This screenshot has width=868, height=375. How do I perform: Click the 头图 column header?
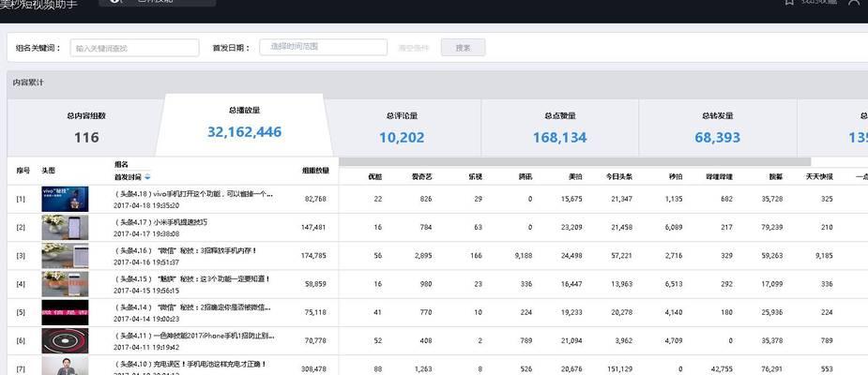pyautogui.click(x=48, y=171)
